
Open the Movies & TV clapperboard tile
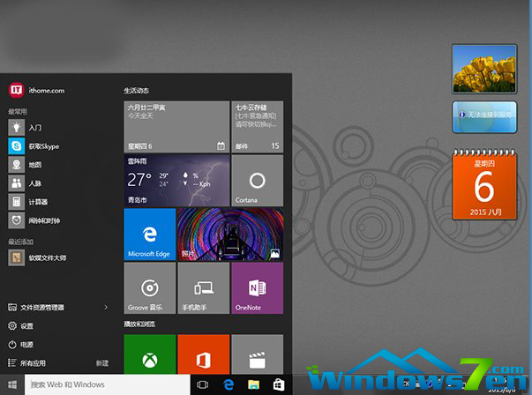point(258,354)
